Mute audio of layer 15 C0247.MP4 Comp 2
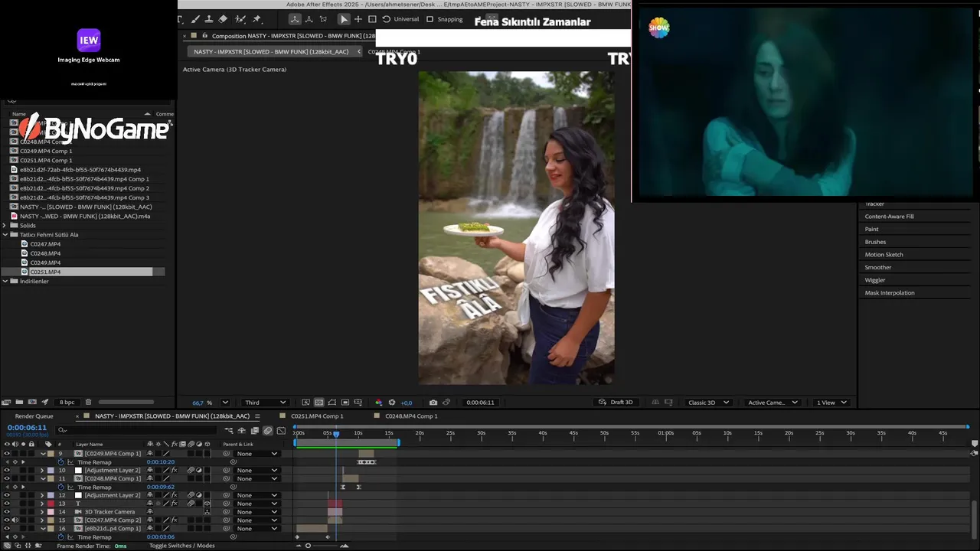The image size is (980, 551). click(15, 520)
